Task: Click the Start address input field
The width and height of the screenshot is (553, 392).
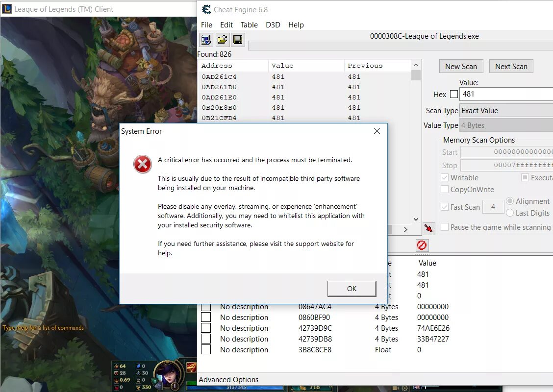Action: point(507,152)
